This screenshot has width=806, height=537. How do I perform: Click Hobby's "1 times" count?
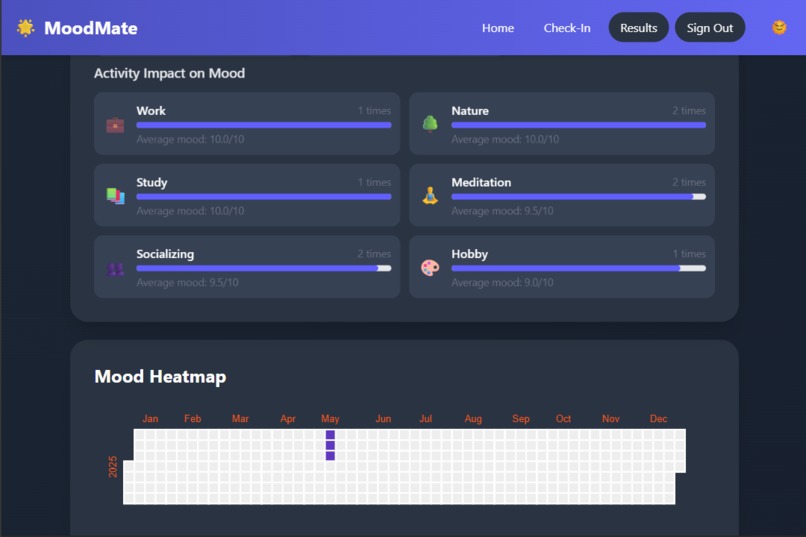[689, 254]
